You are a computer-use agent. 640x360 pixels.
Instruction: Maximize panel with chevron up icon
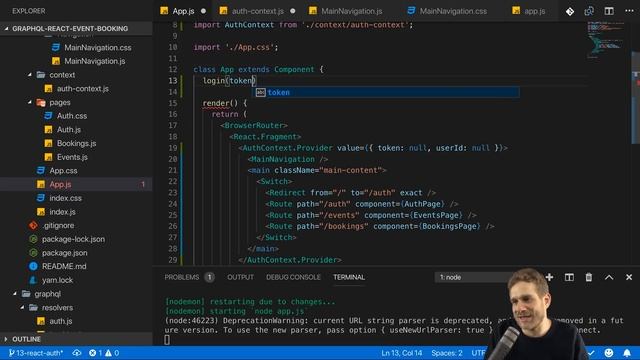[609, 278]
